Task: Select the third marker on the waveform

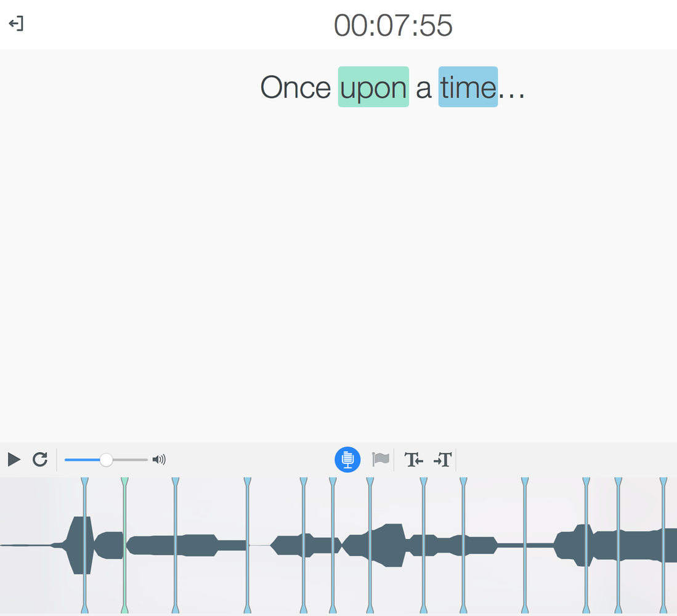Action: [176, 545]
